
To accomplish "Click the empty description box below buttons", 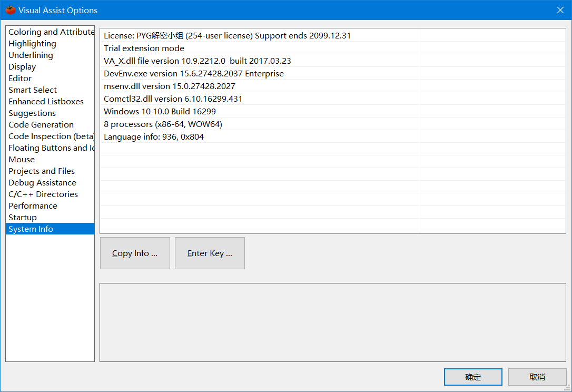I will tap(333, 322).
